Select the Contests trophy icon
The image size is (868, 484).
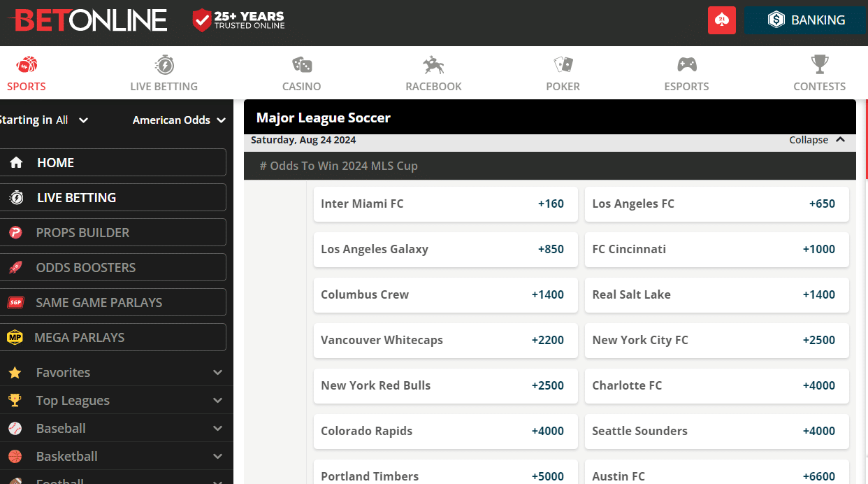(820, 65)
